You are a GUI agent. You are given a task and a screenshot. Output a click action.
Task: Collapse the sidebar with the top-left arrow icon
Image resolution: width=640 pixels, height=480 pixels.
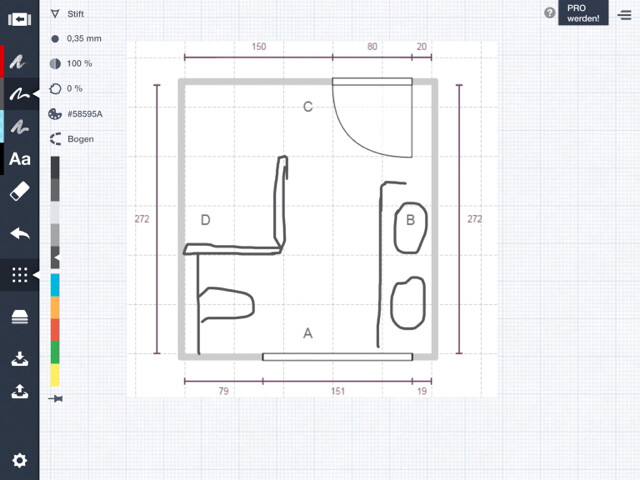click(19, 18)
